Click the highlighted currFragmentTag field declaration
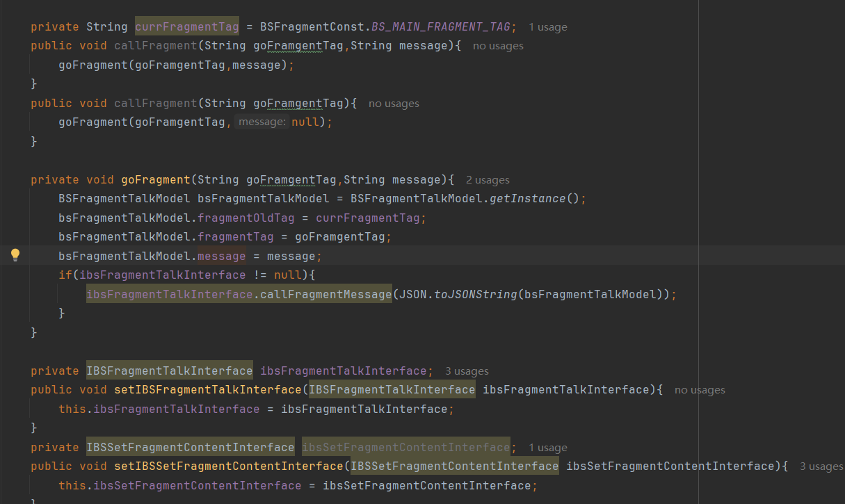 186,27
